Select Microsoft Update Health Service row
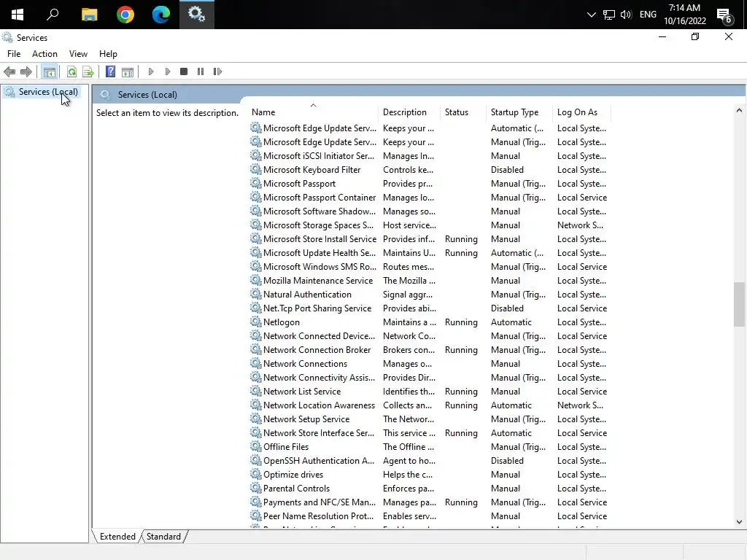 click(x=430, y=253)
